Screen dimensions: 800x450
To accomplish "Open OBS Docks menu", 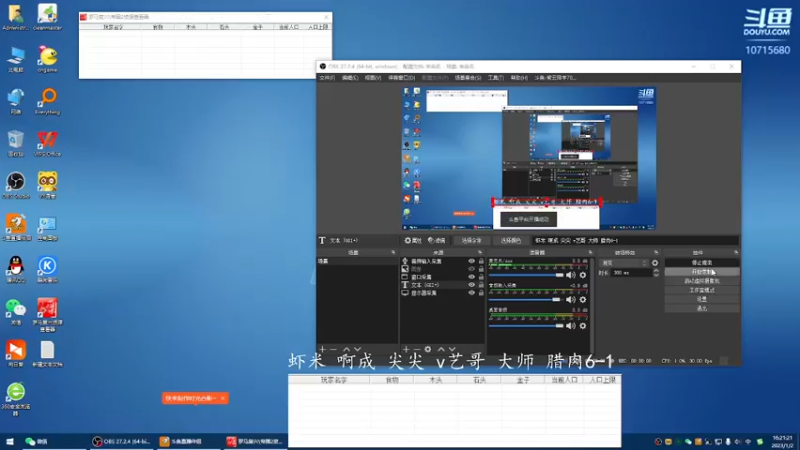I will (x=402, y=78).
